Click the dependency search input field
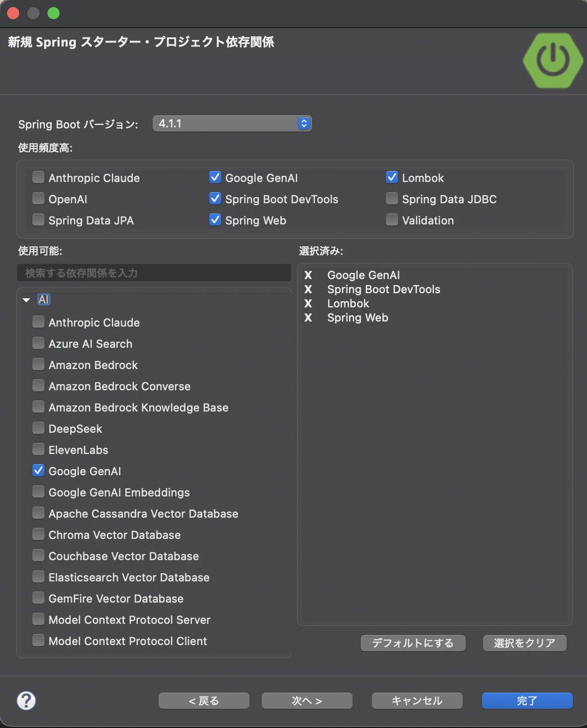 (154, 273)
